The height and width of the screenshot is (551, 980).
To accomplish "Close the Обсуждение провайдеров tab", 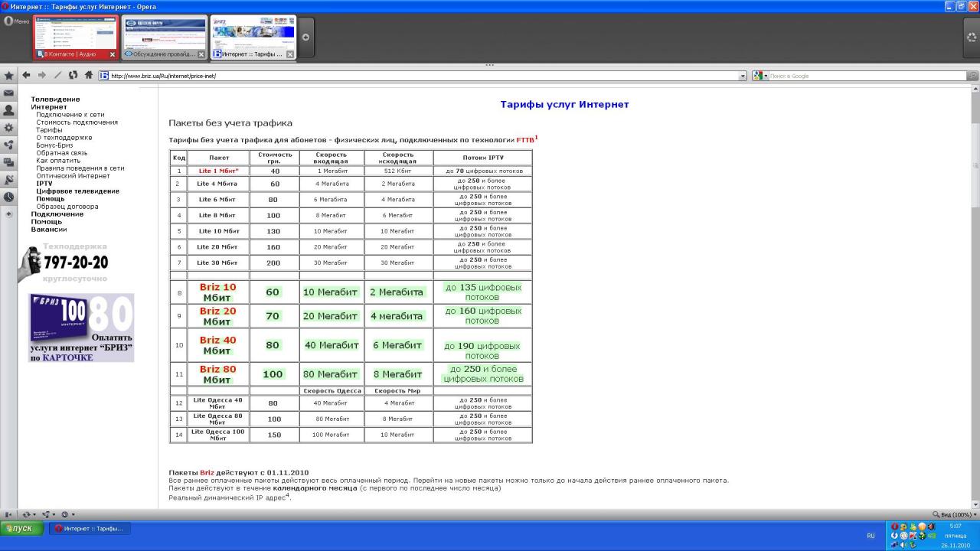I will [201, 54].
